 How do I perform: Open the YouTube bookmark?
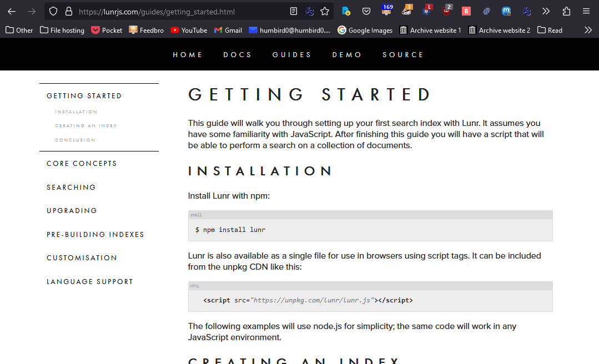pyautogui.click(x=189, y=31)
